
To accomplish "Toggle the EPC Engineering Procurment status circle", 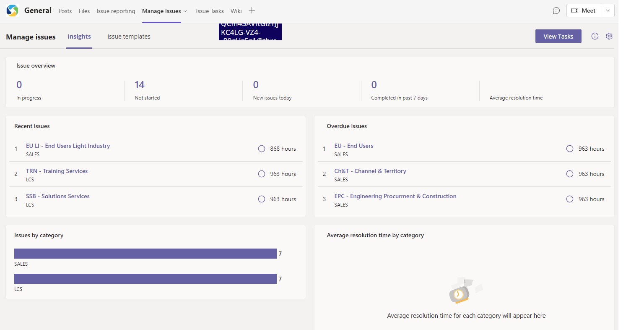I will 570,199.
